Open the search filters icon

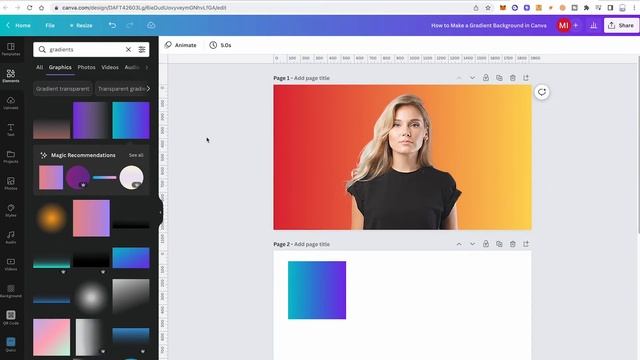pyautogui.click(x=142, y=49)
